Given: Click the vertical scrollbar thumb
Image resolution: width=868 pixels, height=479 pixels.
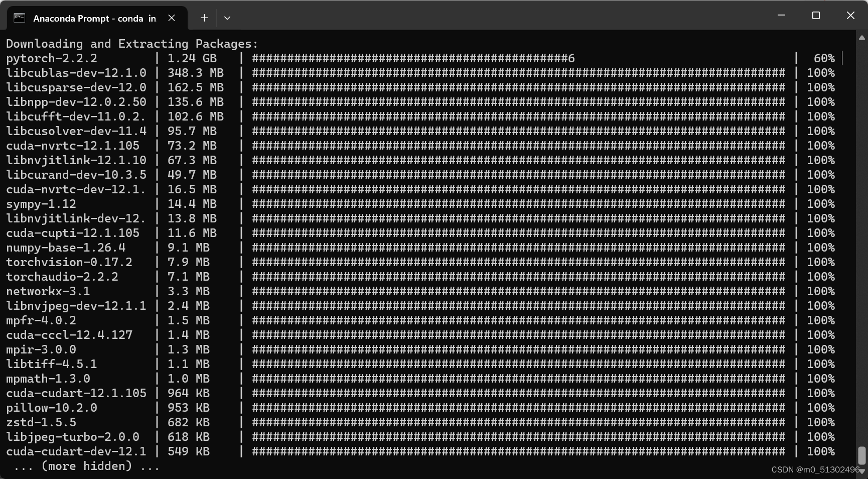Looking at the screenshot, I should click(862, 456).
